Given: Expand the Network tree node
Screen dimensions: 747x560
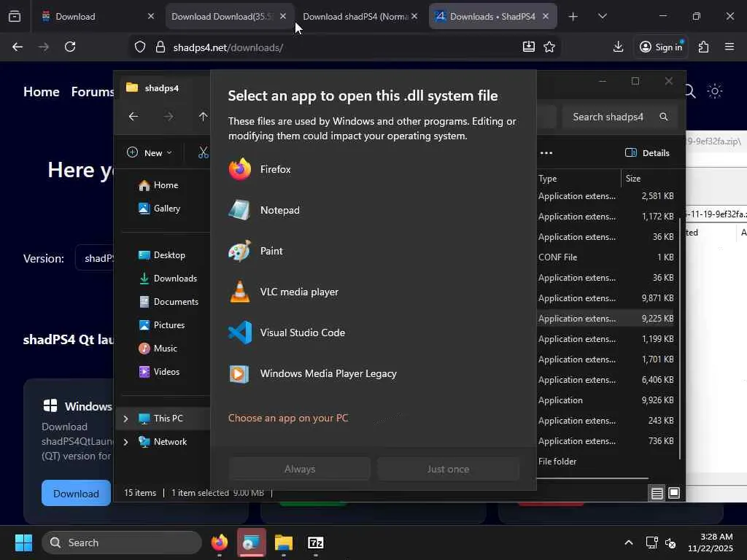Looking at the screenshot, I should coord(125,442).
